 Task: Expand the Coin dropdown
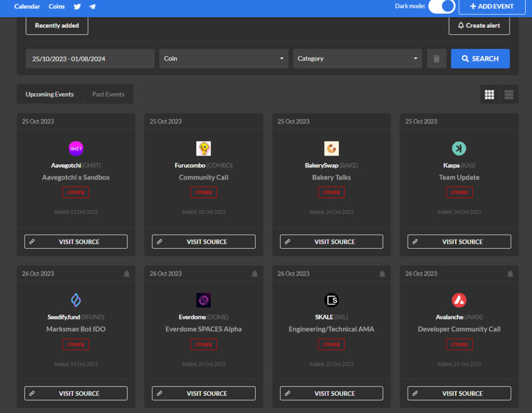224,58
